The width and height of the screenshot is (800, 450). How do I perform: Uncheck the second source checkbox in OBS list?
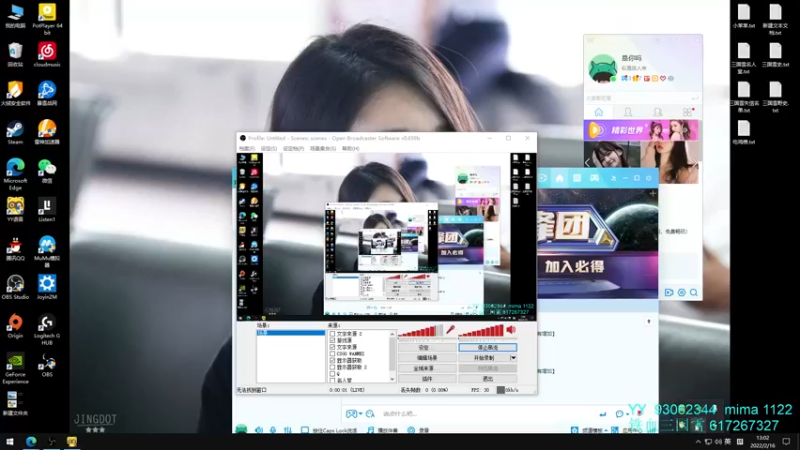click(x=332, y=340)
